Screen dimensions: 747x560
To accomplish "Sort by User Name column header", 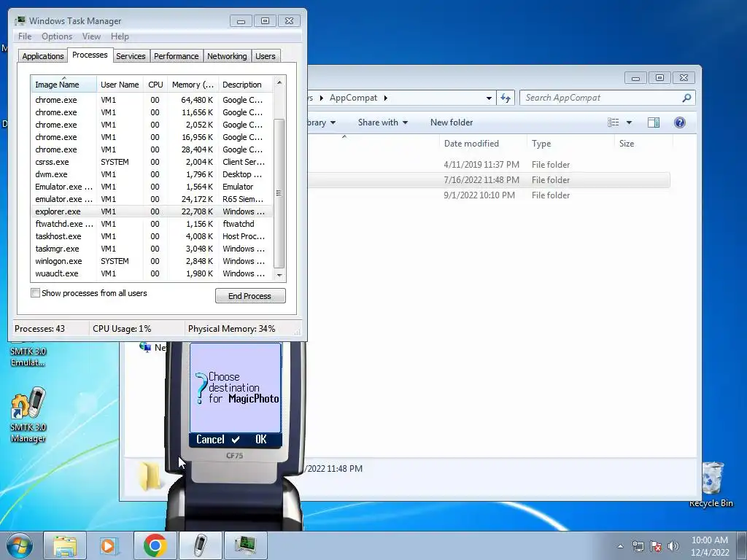I will [120, 85].
